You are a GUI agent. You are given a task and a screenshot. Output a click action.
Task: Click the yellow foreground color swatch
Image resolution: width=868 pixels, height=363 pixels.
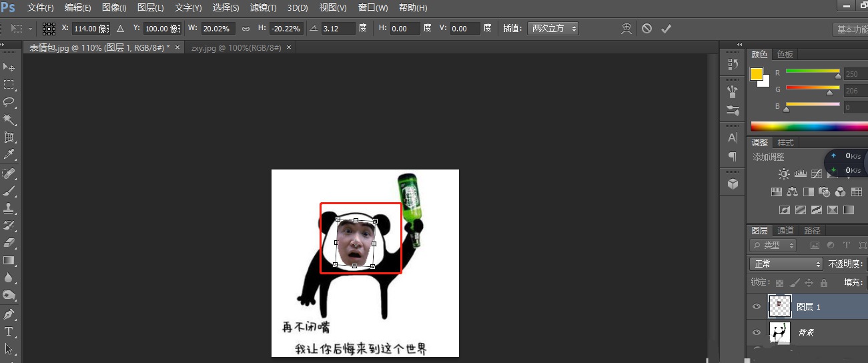[x=756, y=74]
